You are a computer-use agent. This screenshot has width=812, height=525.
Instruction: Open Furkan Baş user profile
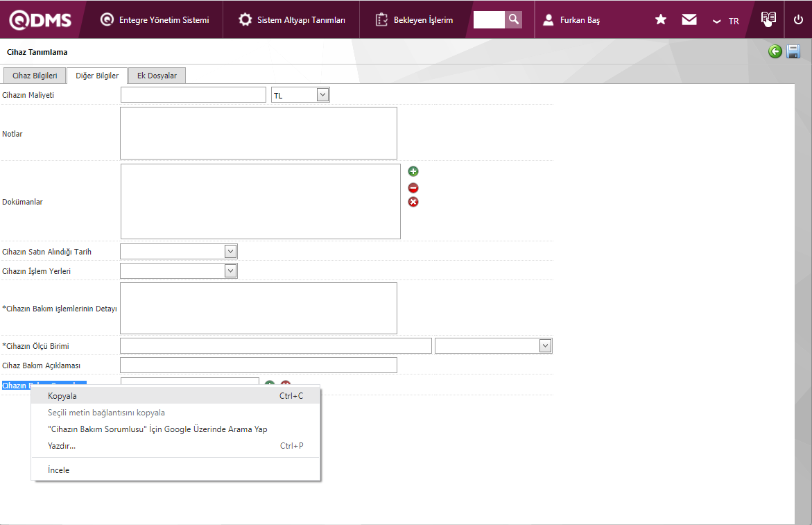coord(571,19)
